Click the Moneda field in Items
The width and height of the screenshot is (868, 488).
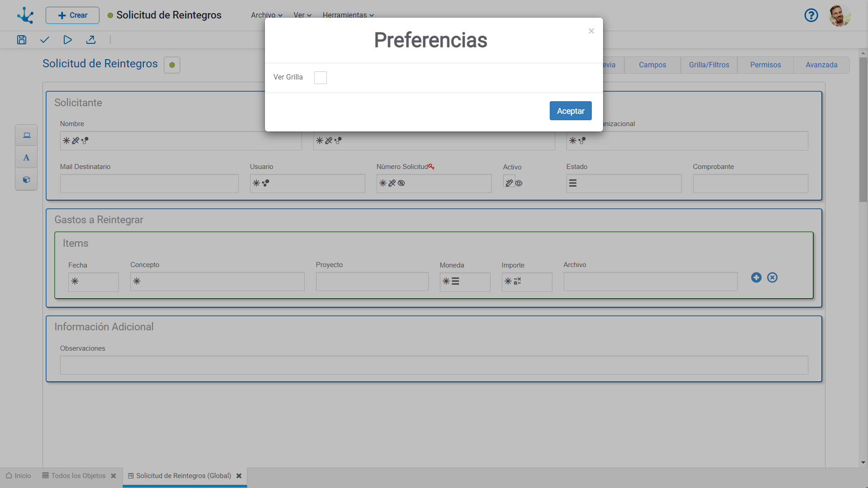click(465, 282)
